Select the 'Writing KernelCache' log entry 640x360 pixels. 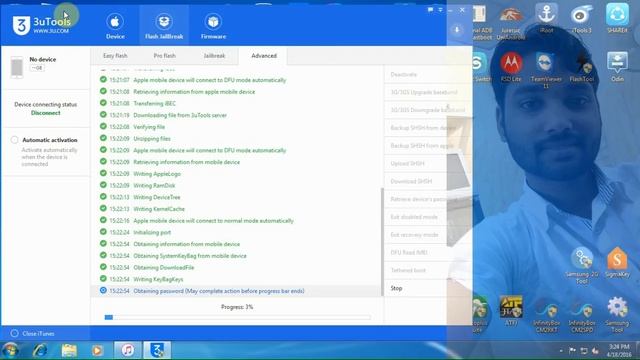coord(159,209)
